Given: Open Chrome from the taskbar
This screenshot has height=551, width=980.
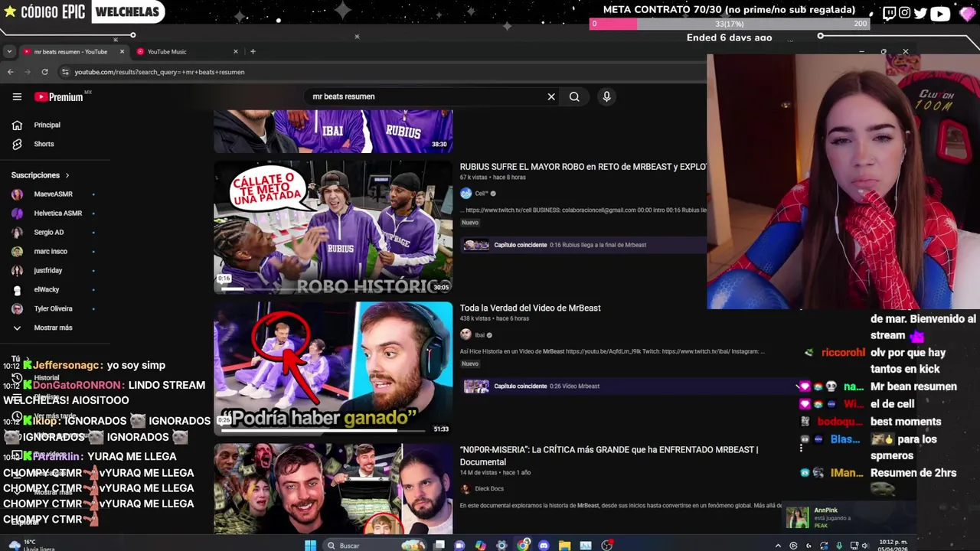Looking at the screenshot, I should [x=523, y=546].
